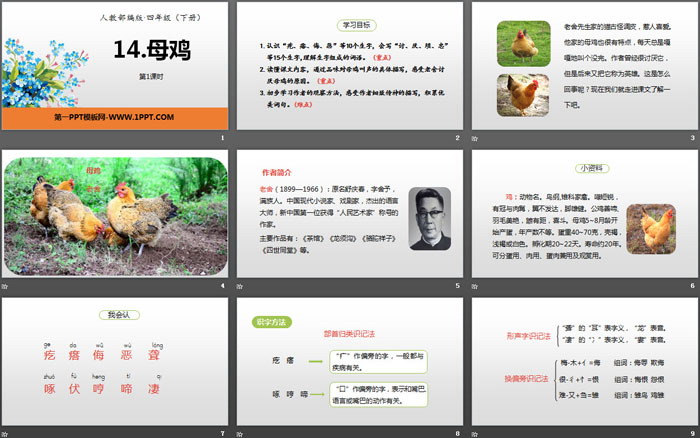Click the 小资料 label
700x438 pixels.
click(583, 169)
